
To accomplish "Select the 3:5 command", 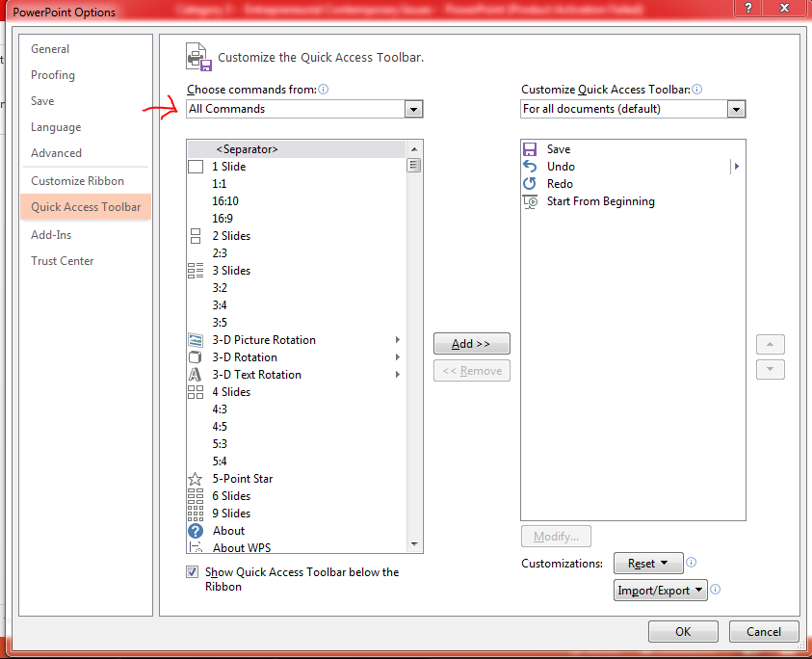I will (297, 322).
